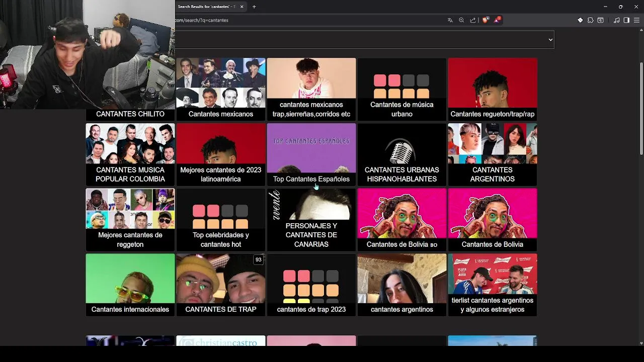Open Brave Rewards triangle icon

(x=497, y=20)
